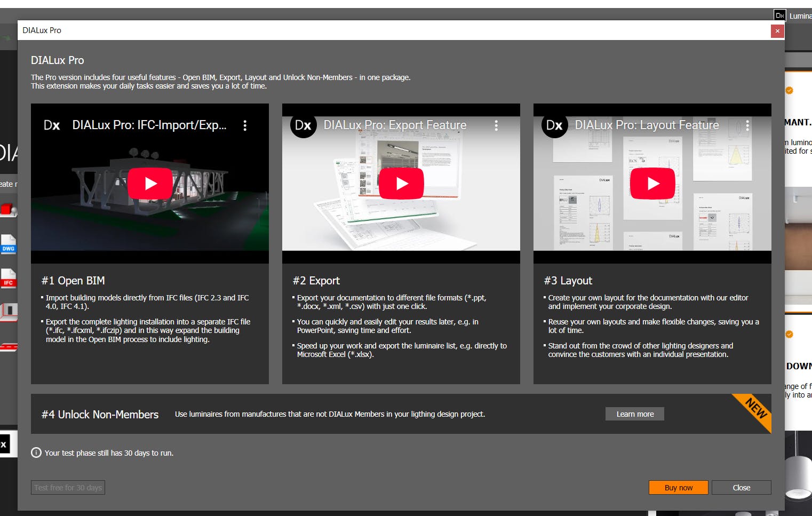812x516 pixels.
Task: Play the IFC-Import/Export video
Action: tap(150, 184)
